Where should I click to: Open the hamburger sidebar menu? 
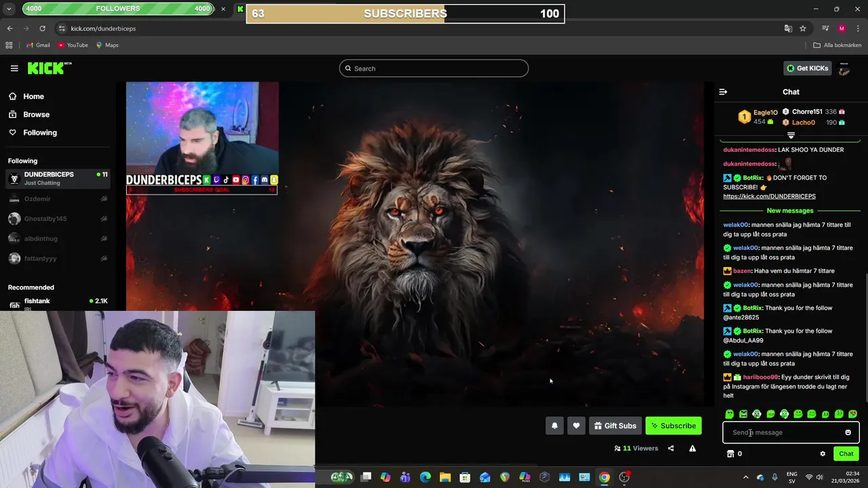pyautogui.click(x=14, y=68)
